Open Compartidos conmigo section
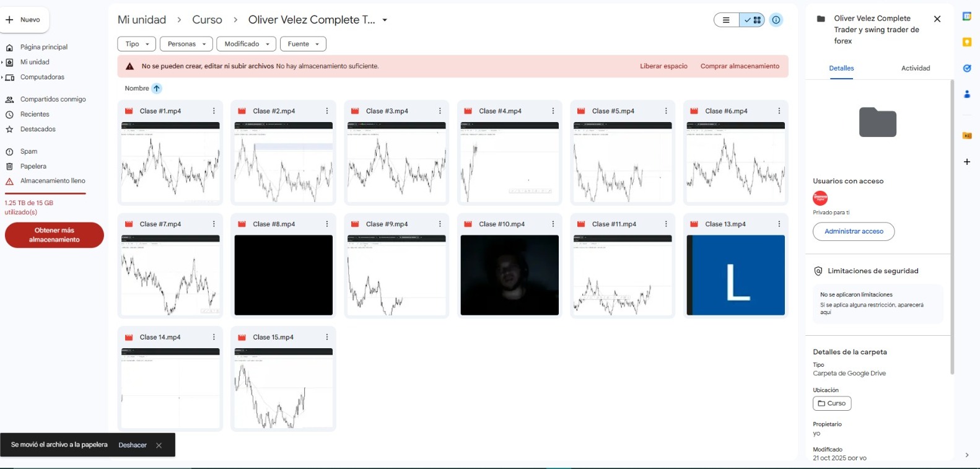The height and width of the screenshot is (469, 980). 53,99
